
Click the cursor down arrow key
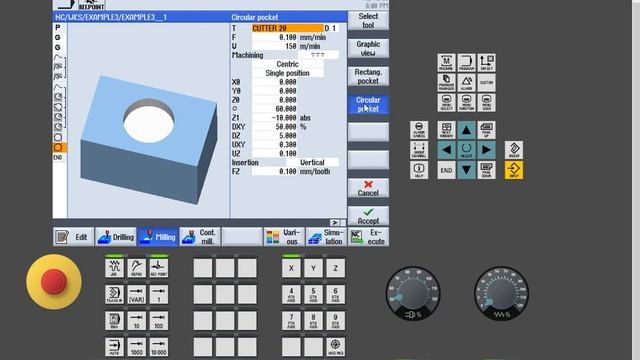point(466,170)
